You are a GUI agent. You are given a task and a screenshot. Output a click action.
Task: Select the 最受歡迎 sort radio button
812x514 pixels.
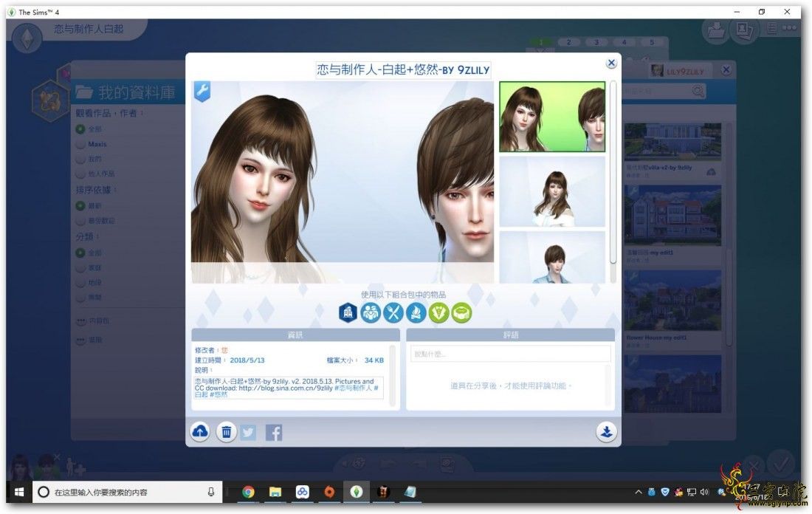click(x=80, y=221)
